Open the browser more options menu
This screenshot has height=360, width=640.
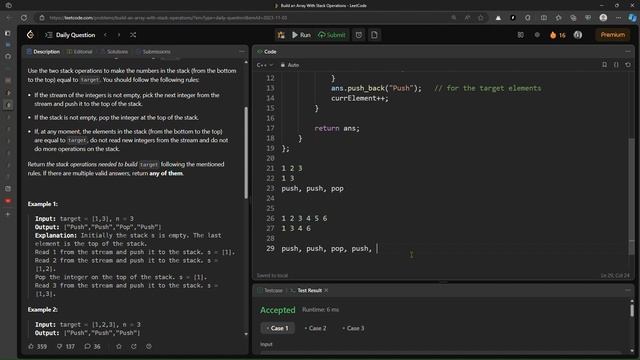coord(618,18)
